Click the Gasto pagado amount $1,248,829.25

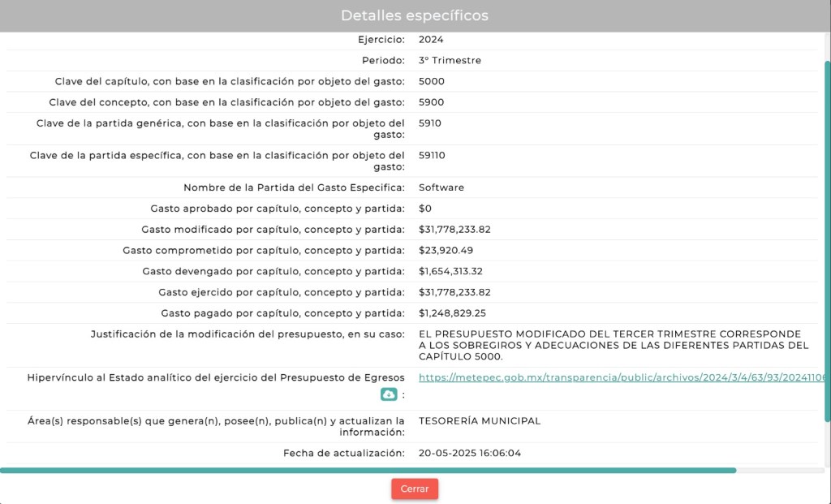tap(452, 313)
